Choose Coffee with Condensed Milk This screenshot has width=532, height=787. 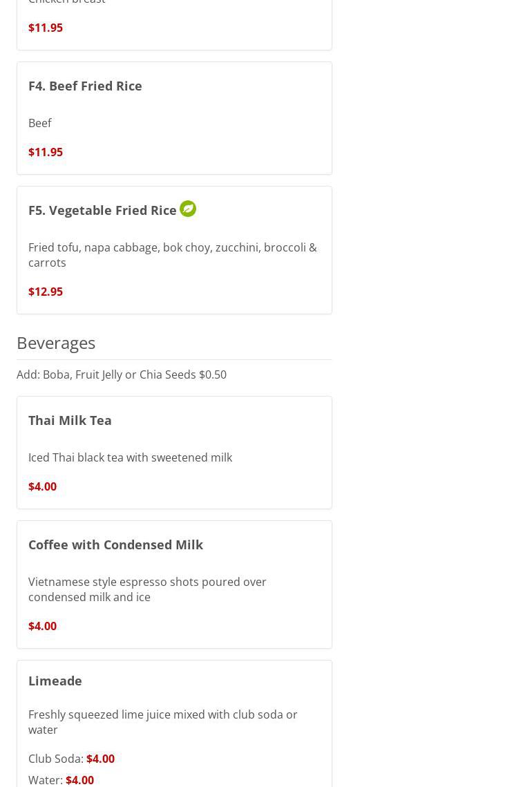(115, 544)
